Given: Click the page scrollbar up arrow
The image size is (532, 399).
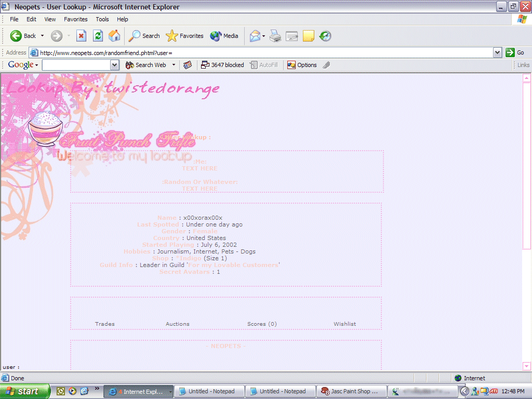Looking at the screenshot, I should tap(527, 78).
